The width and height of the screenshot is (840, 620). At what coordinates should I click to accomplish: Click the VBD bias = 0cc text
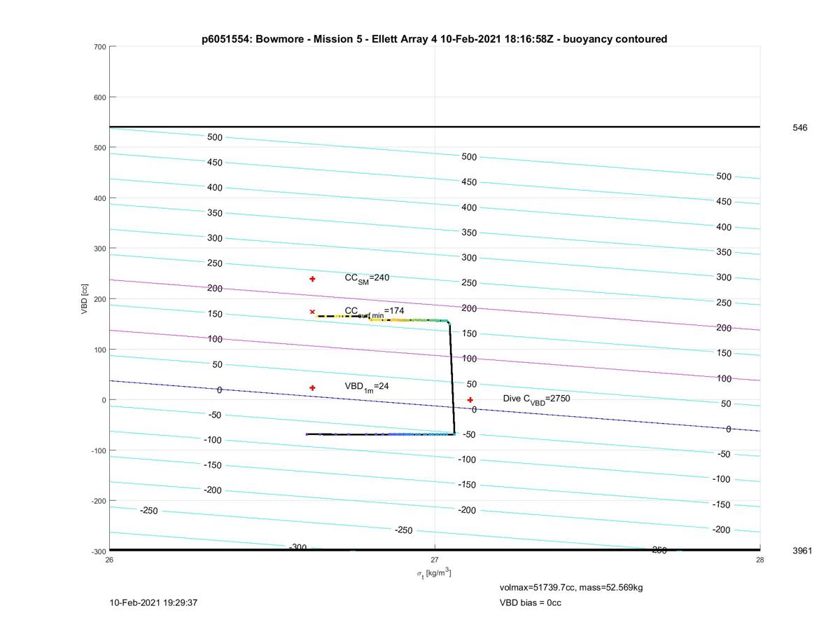point(530,602)
